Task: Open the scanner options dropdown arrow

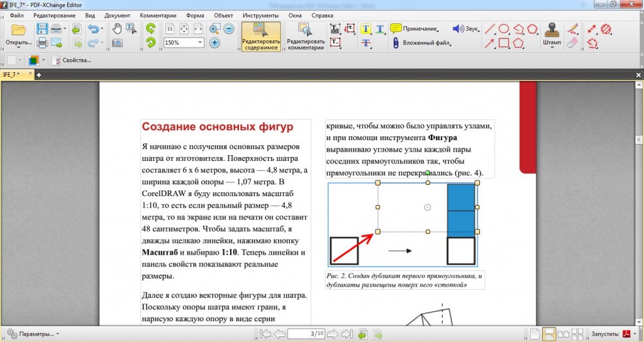Action: (x=65, y=29)
